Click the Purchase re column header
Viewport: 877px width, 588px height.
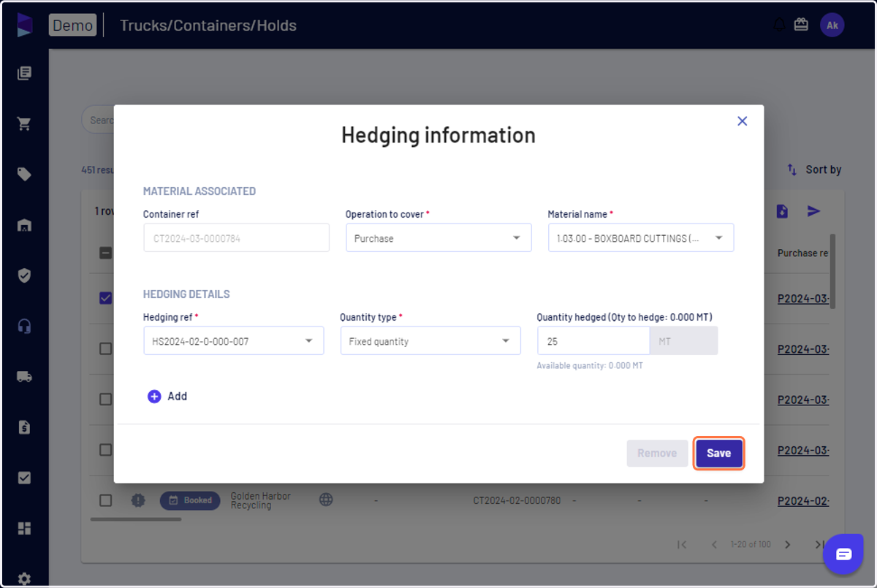[803, 253]
